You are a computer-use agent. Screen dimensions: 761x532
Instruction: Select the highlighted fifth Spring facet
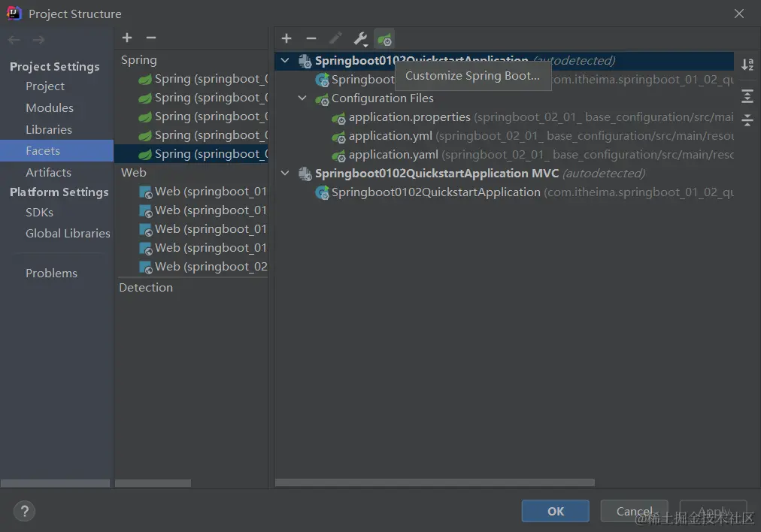(191, 154)
